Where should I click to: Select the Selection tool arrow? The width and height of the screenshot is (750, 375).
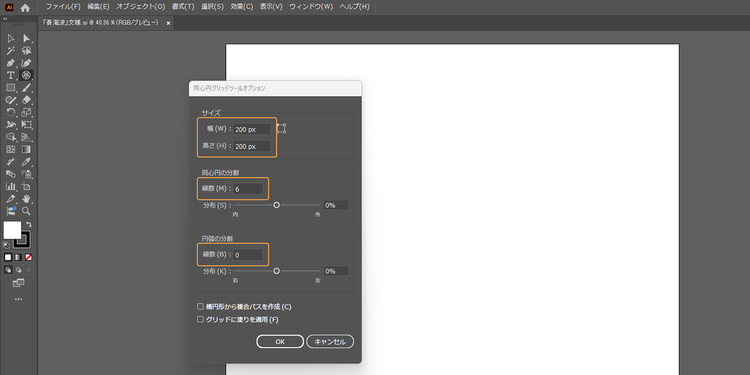click(x=11, y=38)
